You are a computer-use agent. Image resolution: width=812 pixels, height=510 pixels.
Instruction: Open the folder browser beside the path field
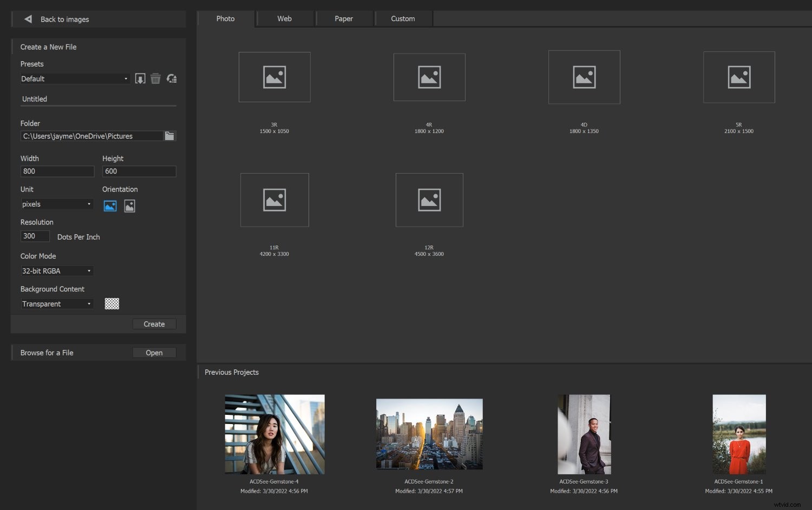(x=169, y=136)
